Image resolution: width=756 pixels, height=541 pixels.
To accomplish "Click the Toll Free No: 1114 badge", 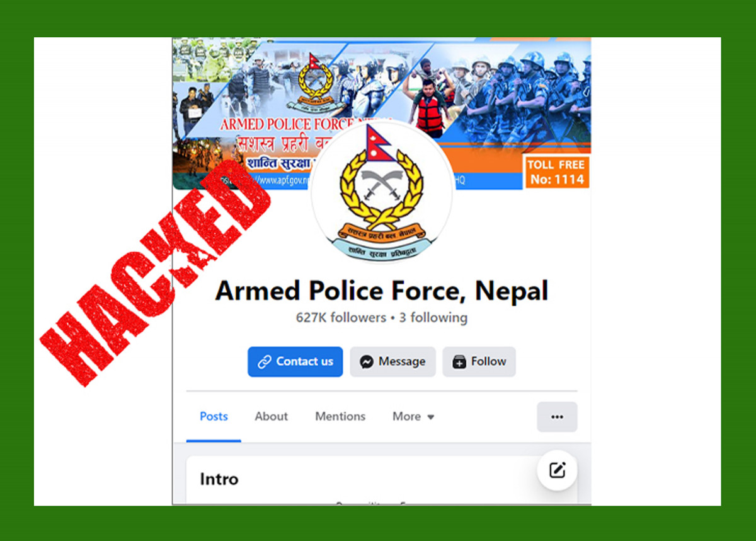I will click(556, 172).
